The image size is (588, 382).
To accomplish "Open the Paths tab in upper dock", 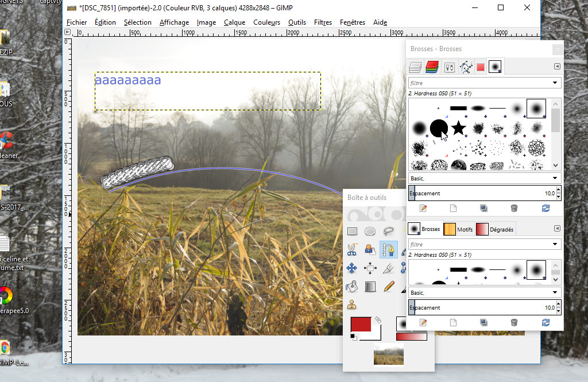I will (x=466, y=67).
